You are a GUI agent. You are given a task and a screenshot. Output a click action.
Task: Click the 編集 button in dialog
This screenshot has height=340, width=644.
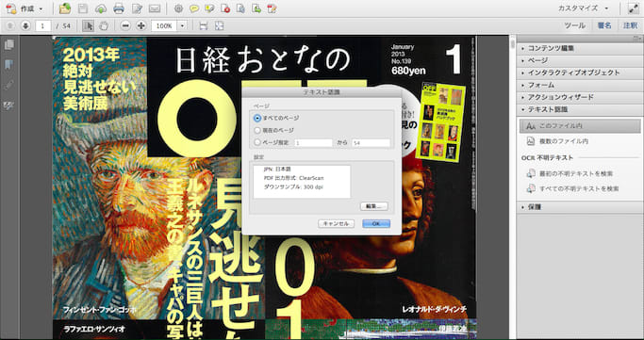coord(373,206)
